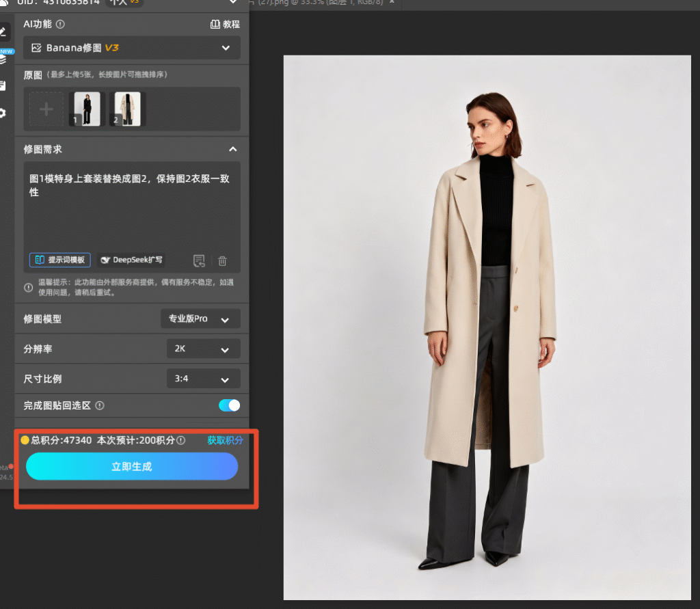Click the info icon beside AI功能

[x=60, y=24]
